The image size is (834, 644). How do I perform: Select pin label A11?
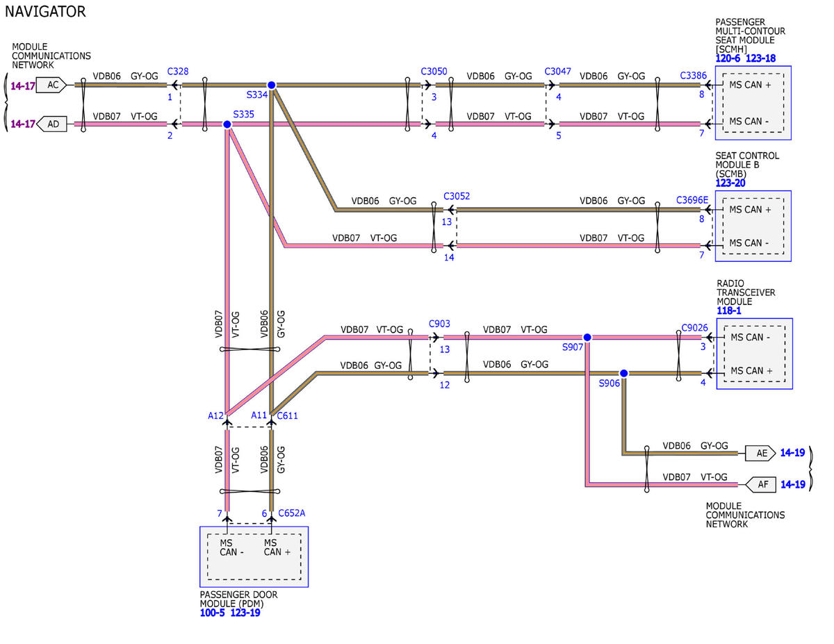point(259,415)
